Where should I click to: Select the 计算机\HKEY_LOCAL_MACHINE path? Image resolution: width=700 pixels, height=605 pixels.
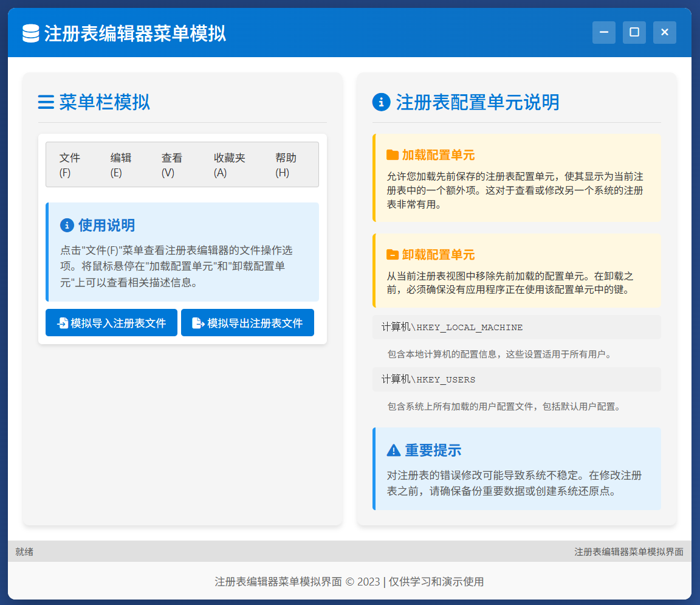pos(516,327)
